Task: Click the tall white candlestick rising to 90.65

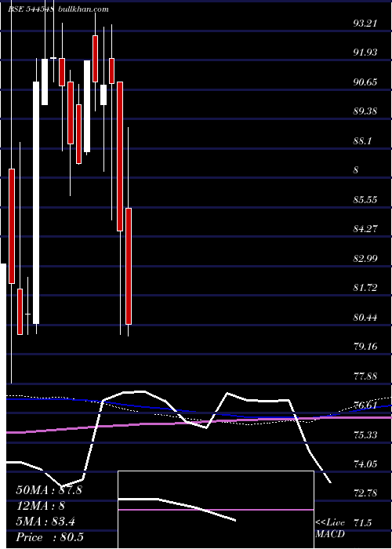Action: [36, 202]
